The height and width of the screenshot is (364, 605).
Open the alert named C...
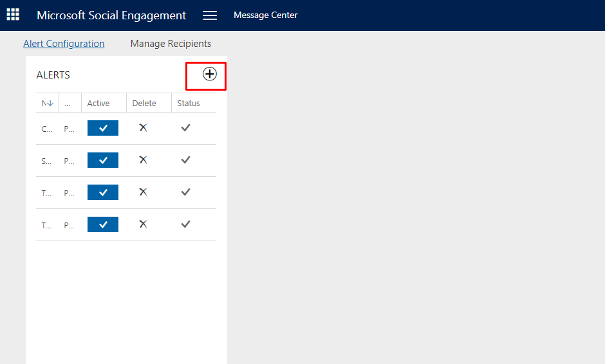(x=47, y=129)
